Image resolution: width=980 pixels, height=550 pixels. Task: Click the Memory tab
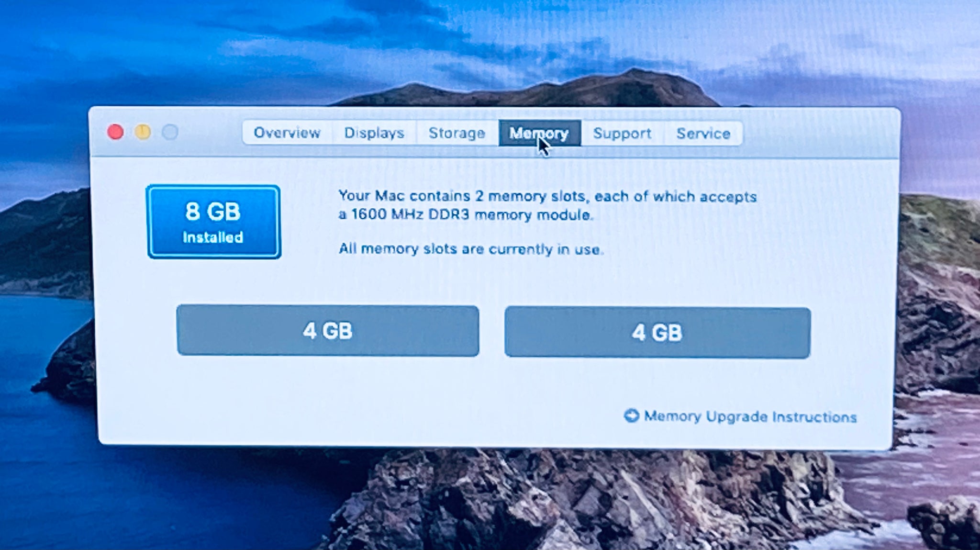(x=539, y=133)
